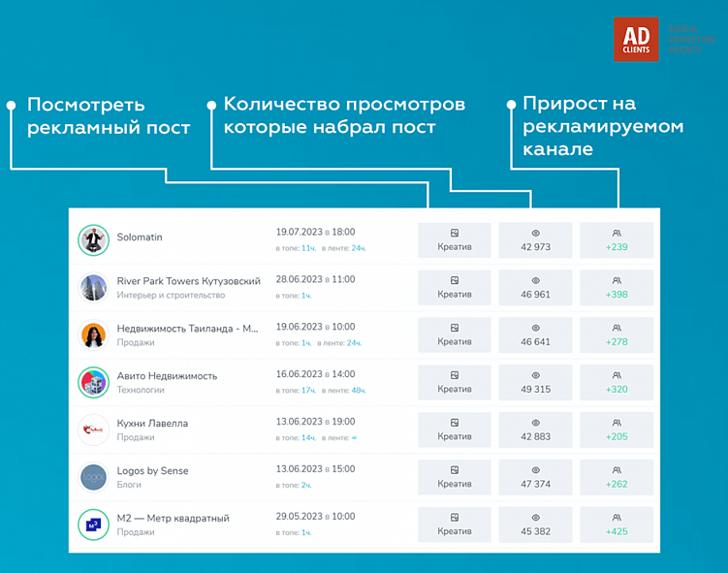This screenshot has width=728, height=573.
Task: Click the subscribers tile showing +278
Action: pos(617,334)
